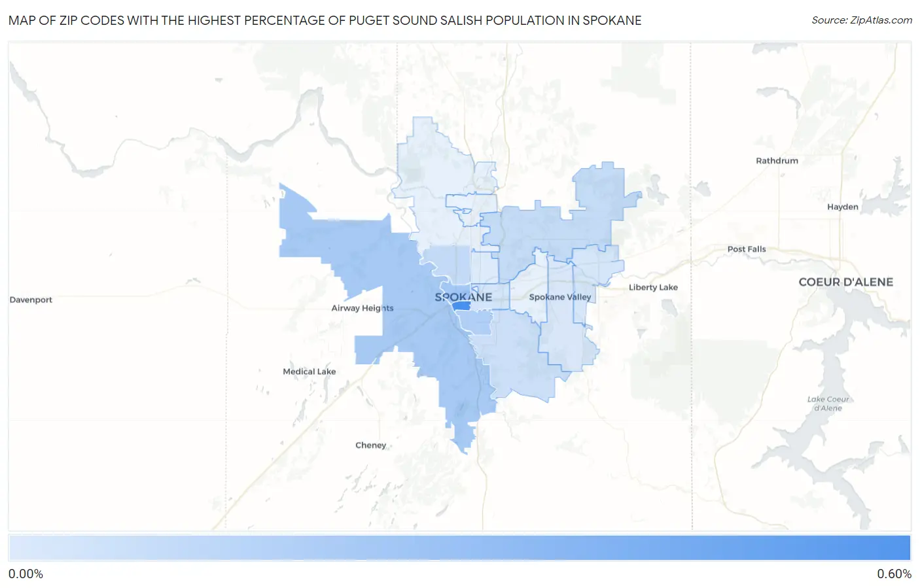Screen dimensions: 920x588
Task: Select the SPOKANE city label
Action: pos(463,297)
